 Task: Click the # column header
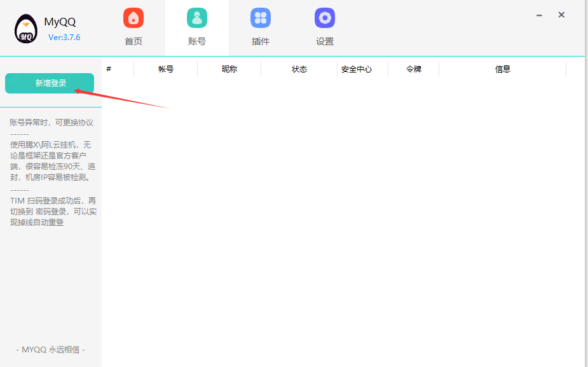(x=109, y=69)
